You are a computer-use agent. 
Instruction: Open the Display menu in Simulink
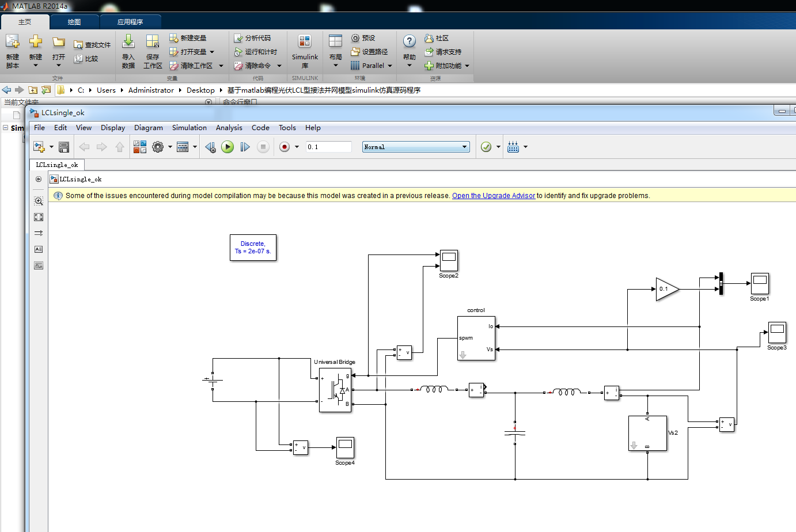[x=113, y=128]
